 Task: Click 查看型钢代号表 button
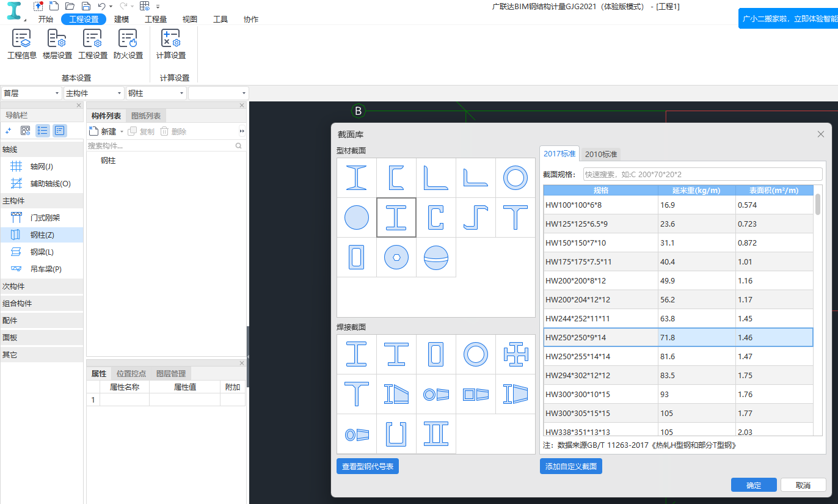pyautogui.click(x=368, y=466)
